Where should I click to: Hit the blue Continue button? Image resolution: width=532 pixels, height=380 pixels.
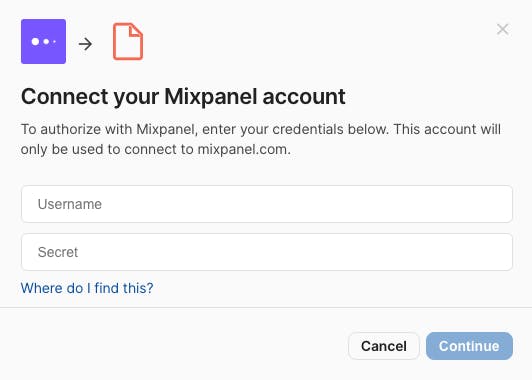click(x=469, y=346)
